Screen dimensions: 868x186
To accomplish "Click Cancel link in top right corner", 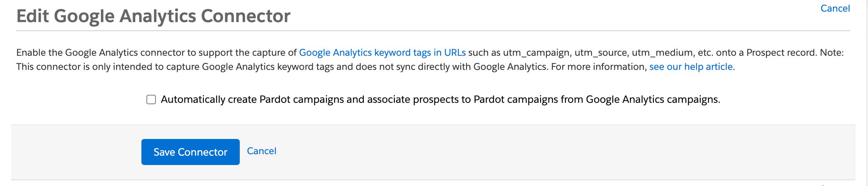I will tap(835, 8).
